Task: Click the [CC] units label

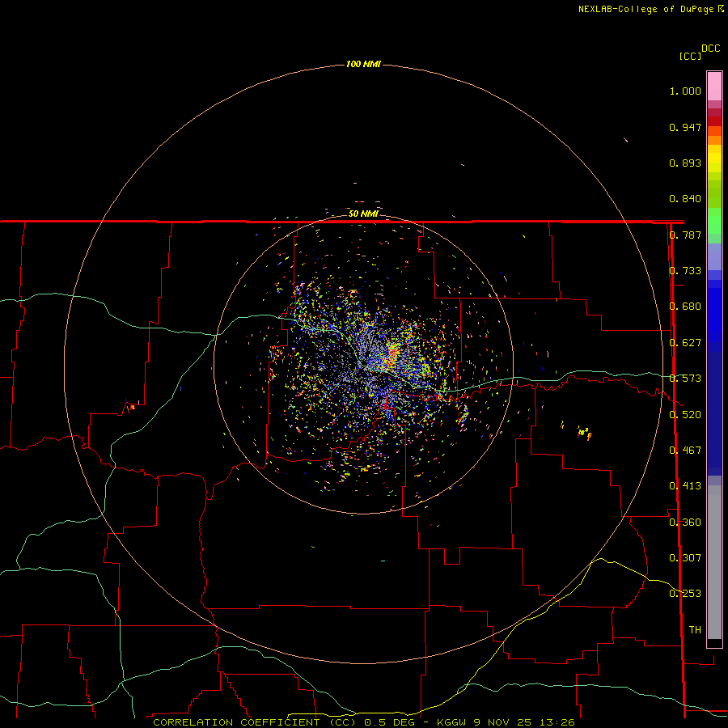Action: (690, 56)
